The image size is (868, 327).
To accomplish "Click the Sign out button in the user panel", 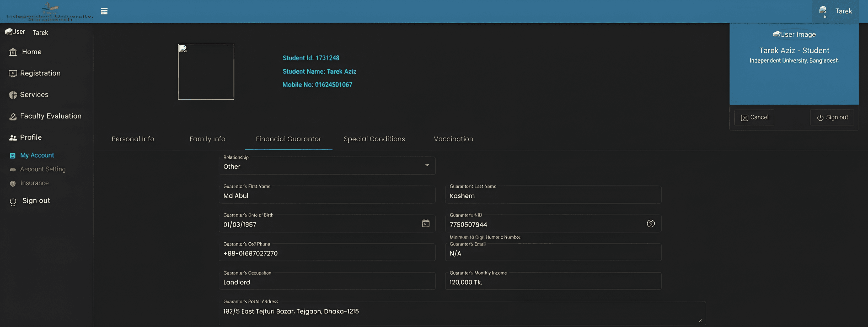I will pos(832,118).
